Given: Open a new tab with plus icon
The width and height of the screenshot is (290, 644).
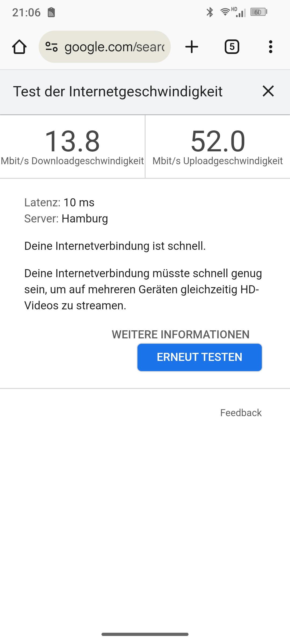Looking at the screenshot, I should pyautogui.click(x=192, y=47).
